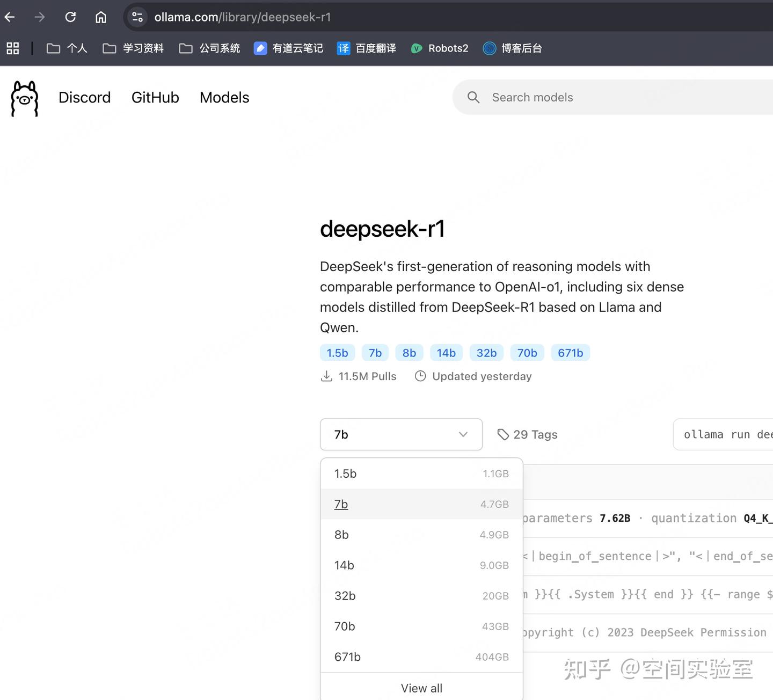
Task: Click the browser home icon
Action: coord(100,17)
